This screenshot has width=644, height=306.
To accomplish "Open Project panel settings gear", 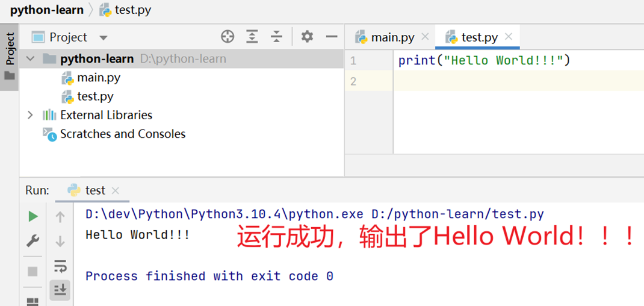I will (x=307, y=37).
